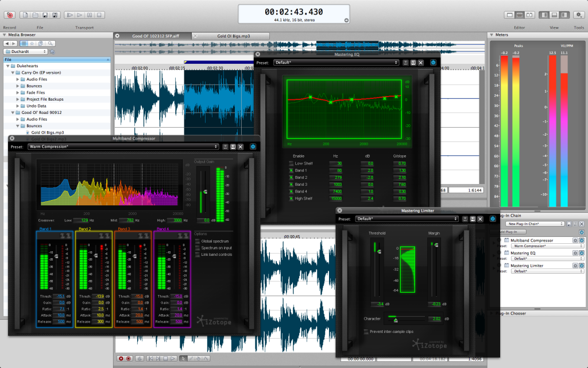
Task: Open the Duchardt folder dropdown
Action: click(25, 51)
